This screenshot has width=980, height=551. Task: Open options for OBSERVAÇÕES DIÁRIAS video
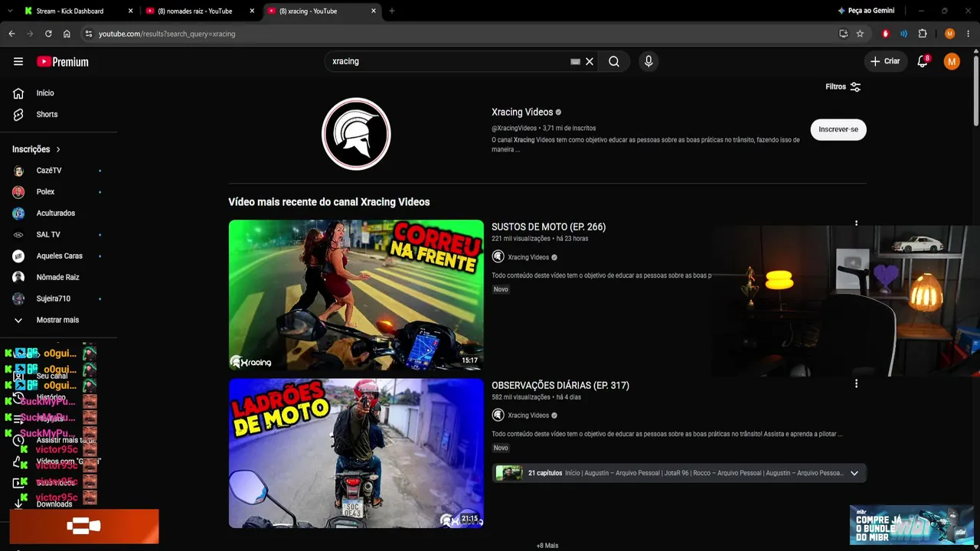(856, 383)
